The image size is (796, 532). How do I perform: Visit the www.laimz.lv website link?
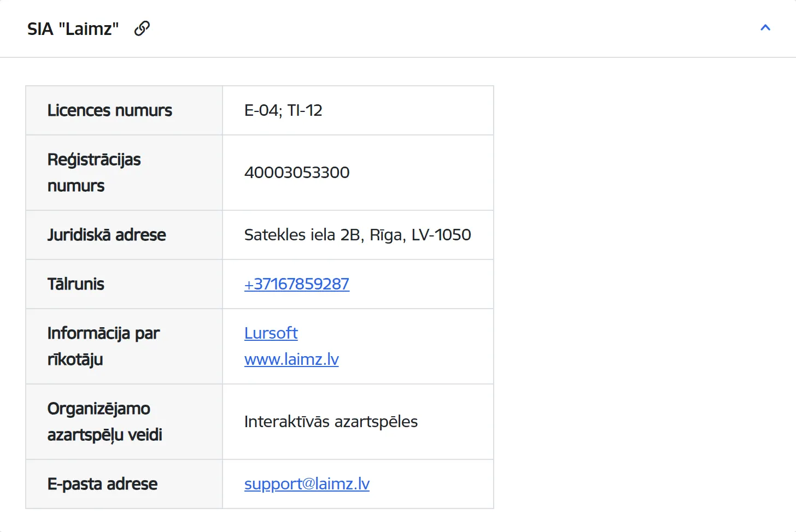point(291,359)
